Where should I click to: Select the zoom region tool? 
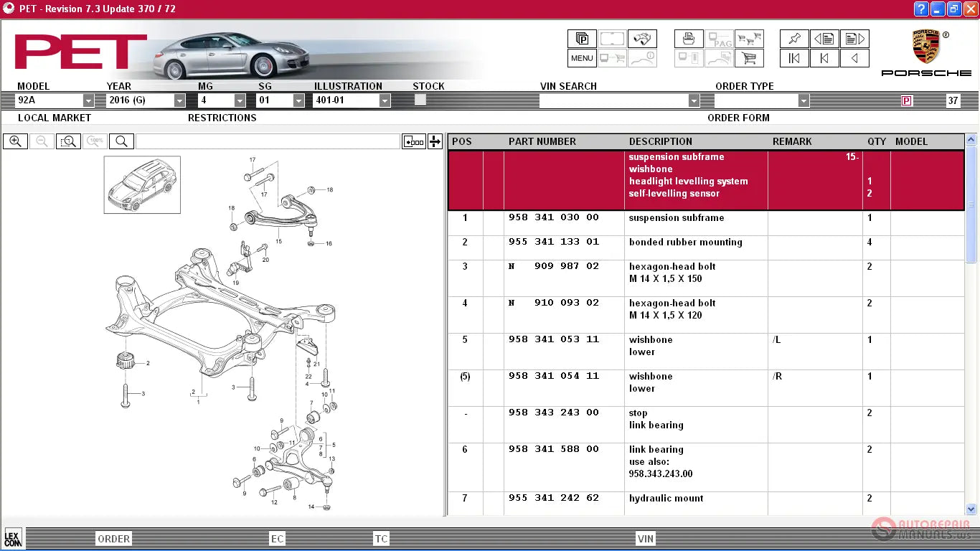coord(68,141)
